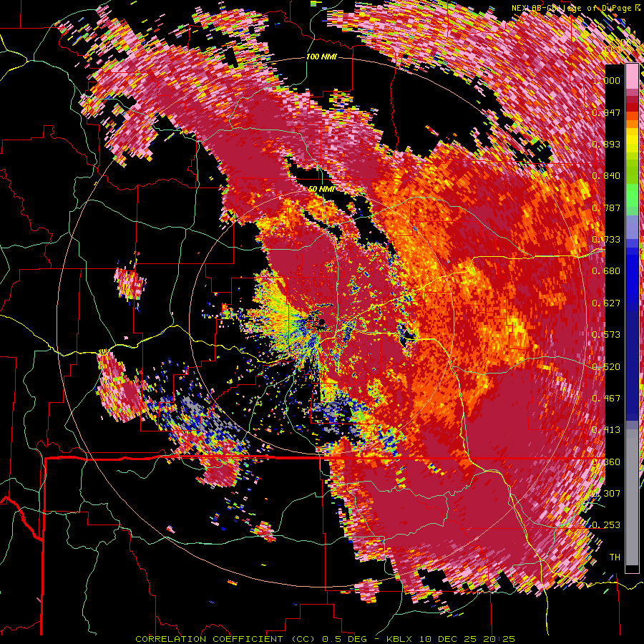The width and height of the screenshot is (644, 644).
Task: Click the 0.467 scale value
Action: pyautogui.click(x=606, y=399)
